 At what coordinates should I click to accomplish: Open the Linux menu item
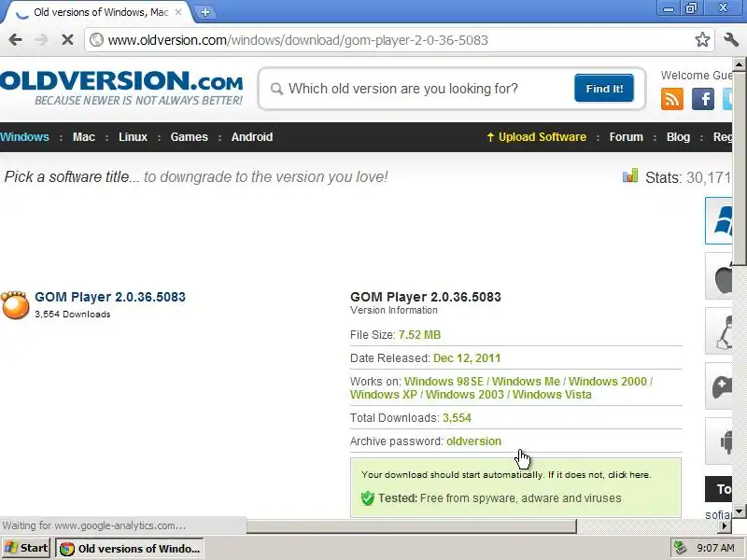(133, 137)
